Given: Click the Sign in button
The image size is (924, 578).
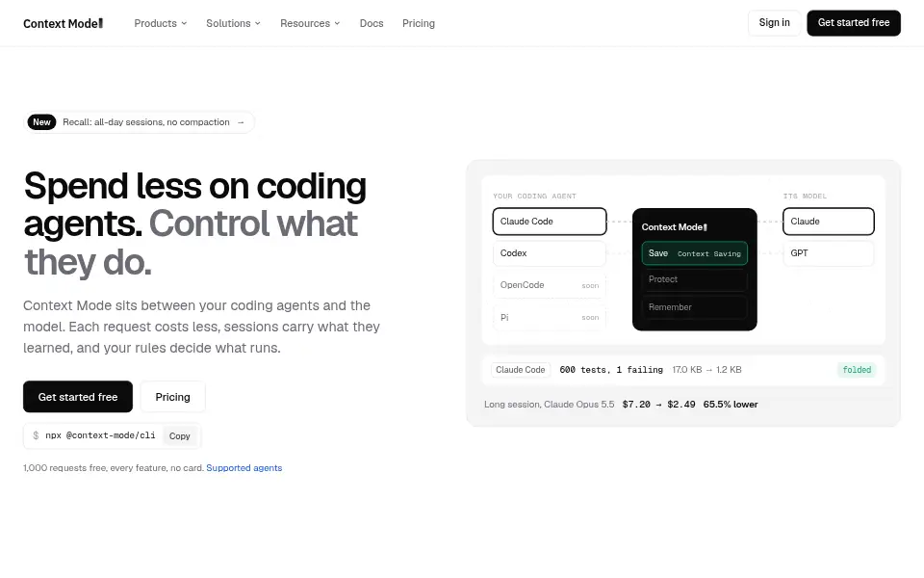Looking at the screenshot, I should (774, 23).
